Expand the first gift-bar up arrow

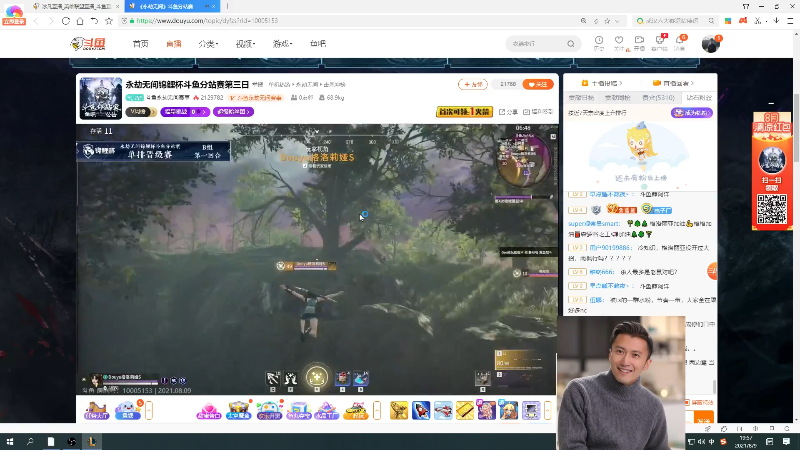[x=149, y=410]
